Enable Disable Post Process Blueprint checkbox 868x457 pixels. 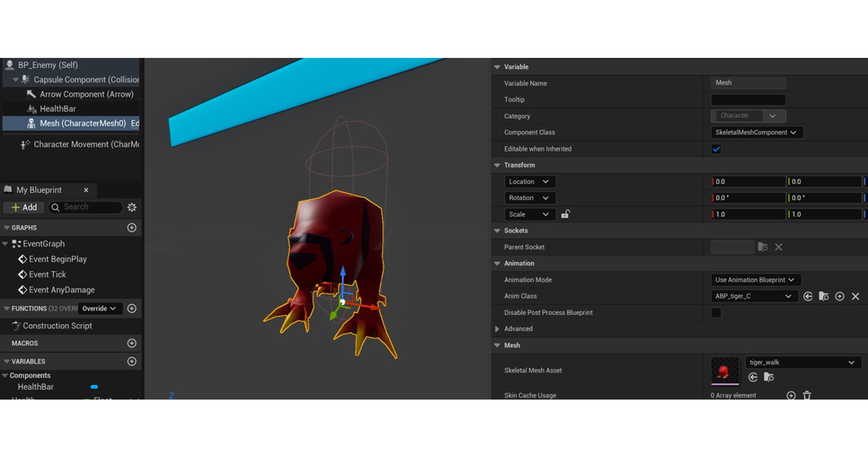pos(716,312)
